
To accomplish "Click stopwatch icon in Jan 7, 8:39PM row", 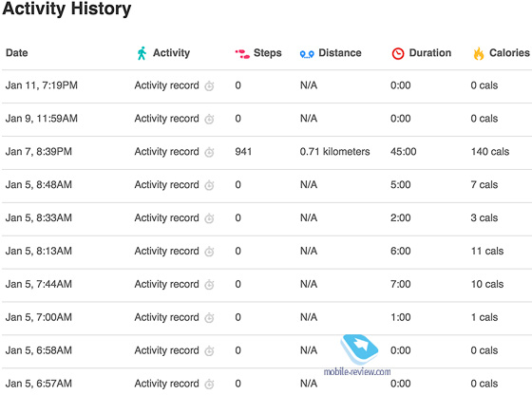I will 209,152.
